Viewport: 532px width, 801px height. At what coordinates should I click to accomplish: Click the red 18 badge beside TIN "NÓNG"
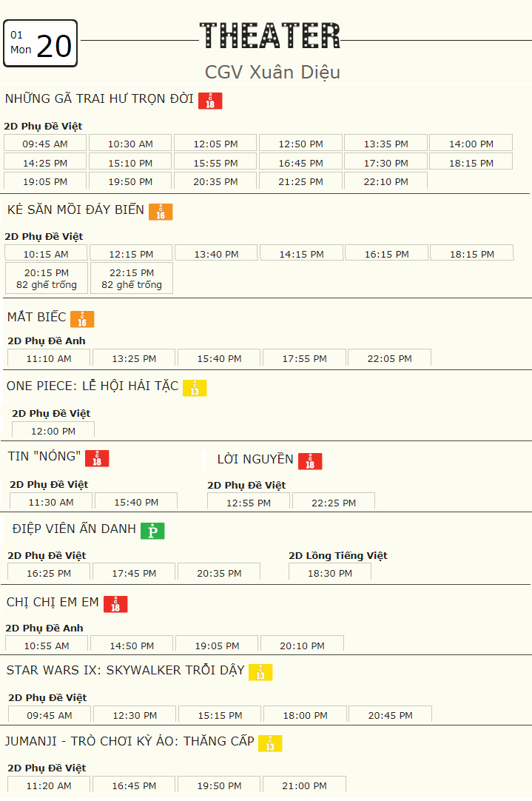(x=97, y=458)
